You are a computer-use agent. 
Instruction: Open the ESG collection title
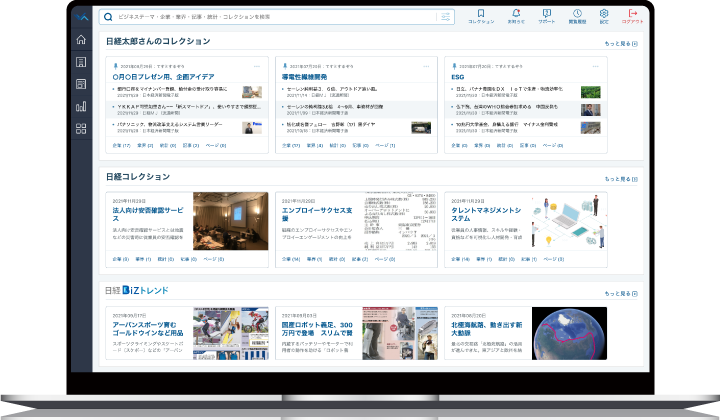pyautogui.click(x=458, y=77)
